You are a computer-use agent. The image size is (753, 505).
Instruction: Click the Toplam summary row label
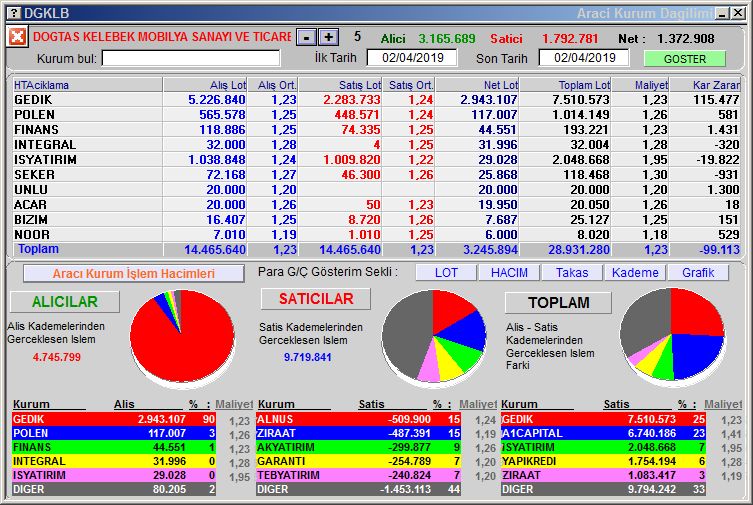click(x=38, y=249)
